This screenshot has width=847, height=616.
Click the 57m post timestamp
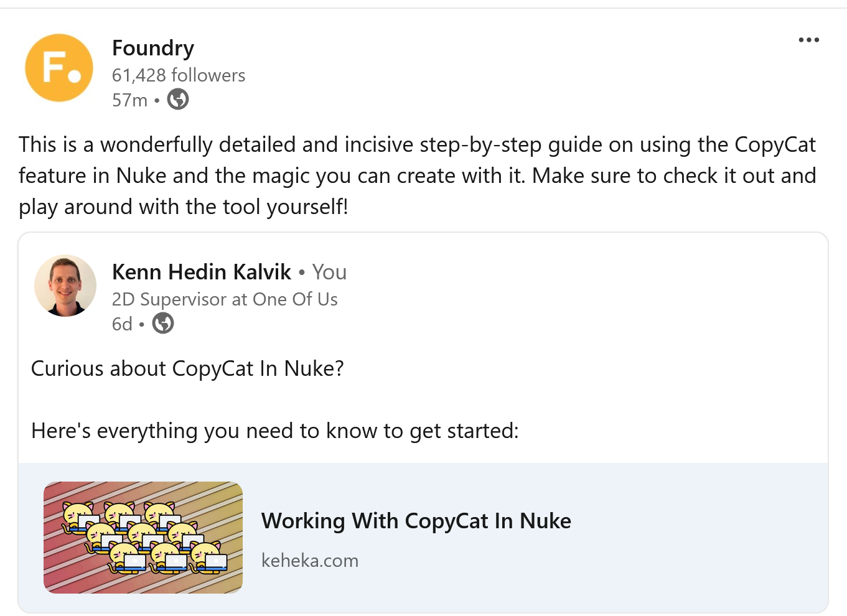[129, 100]
